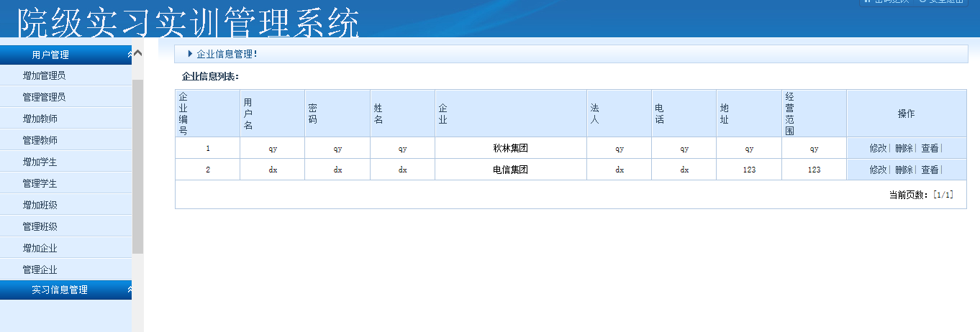Click the triangle icon beside 企业信息管理
The width and height of the screenshot is (980, 332).
pos(190,54)
